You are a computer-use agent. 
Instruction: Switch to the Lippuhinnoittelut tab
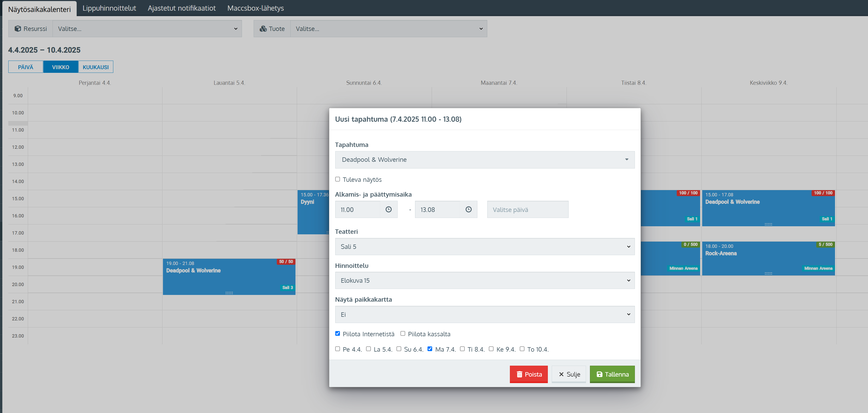(109, 8)
